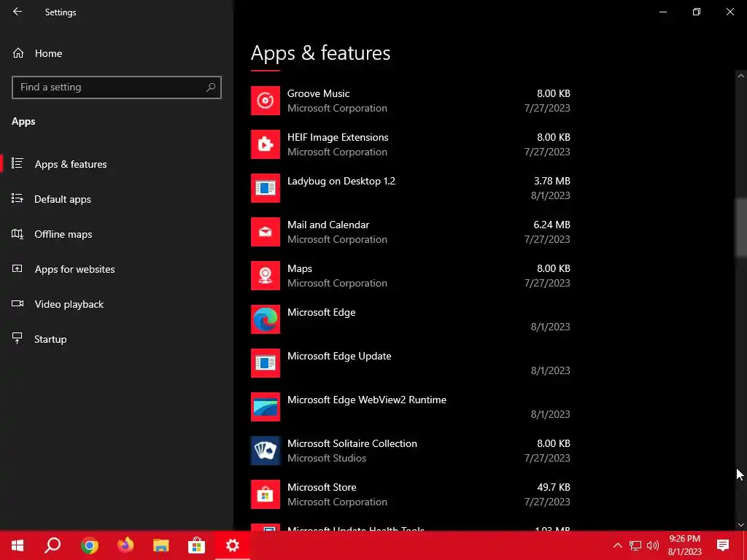Click the app list scrollbar thumb

(x=741, y=227)
